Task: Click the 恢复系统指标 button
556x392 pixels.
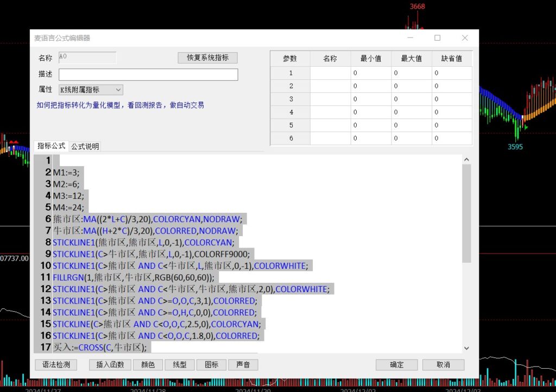Action: coord(207,58)
